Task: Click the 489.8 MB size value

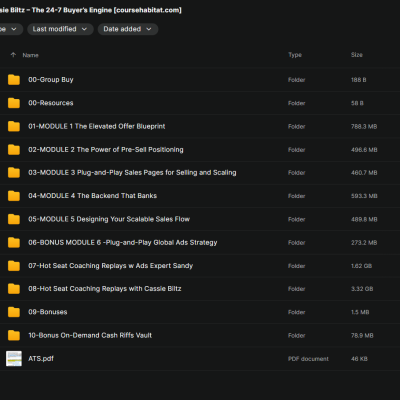Action: (x=364, y=219)
